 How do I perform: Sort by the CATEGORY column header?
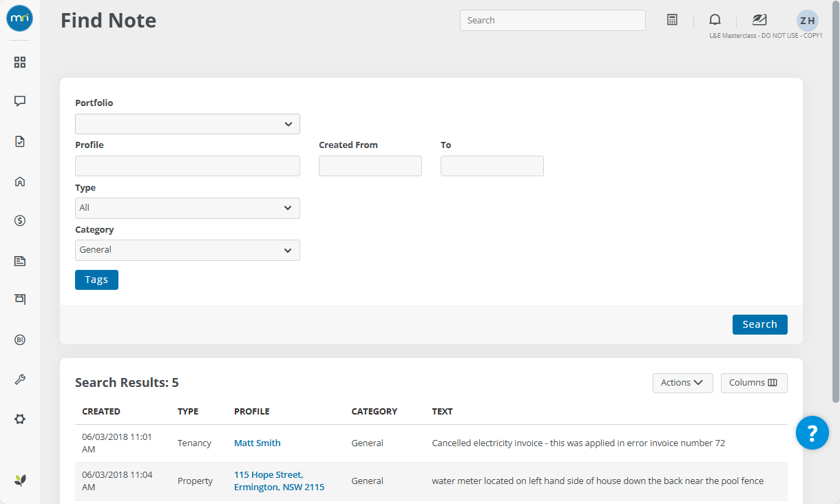(x=375, y=412)
